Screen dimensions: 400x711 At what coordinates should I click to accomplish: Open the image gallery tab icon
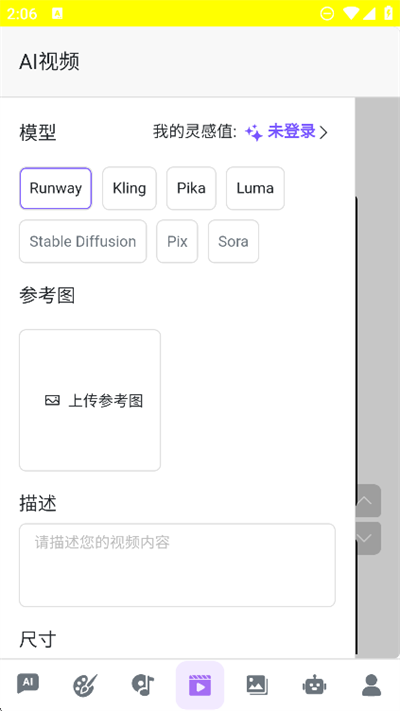(257, 685)
